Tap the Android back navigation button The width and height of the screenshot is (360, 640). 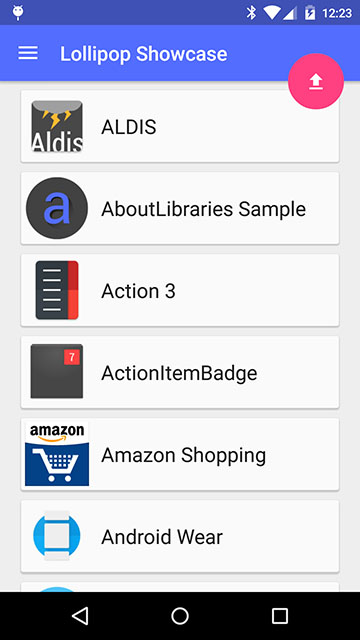pyautogui.click(x=80, y=616)
